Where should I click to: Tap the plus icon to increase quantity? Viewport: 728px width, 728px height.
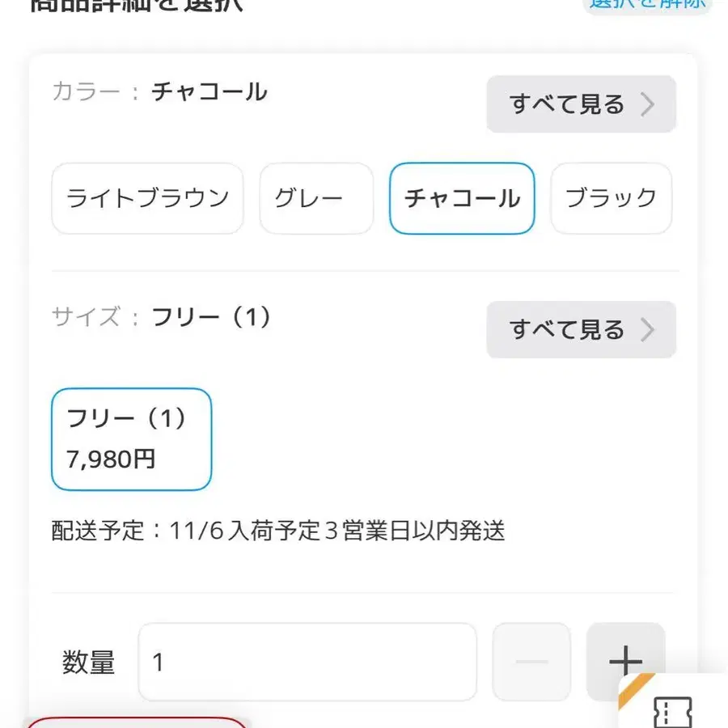pos(626,661)
